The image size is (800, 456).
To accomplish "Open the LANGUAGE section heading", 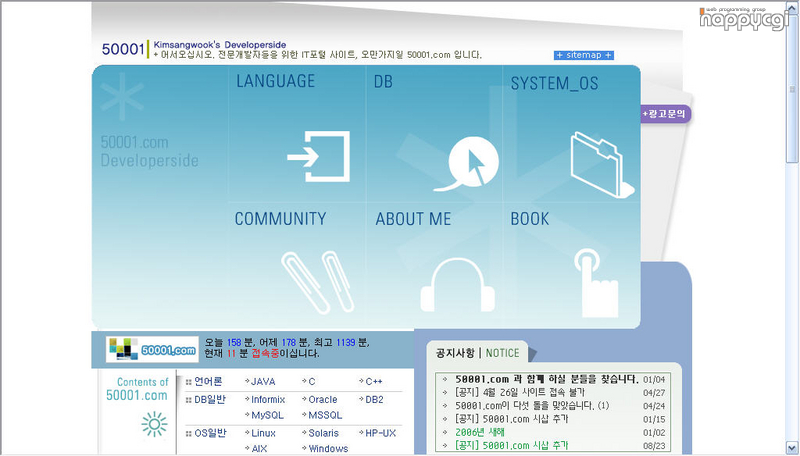I will (x=276, y=81).
